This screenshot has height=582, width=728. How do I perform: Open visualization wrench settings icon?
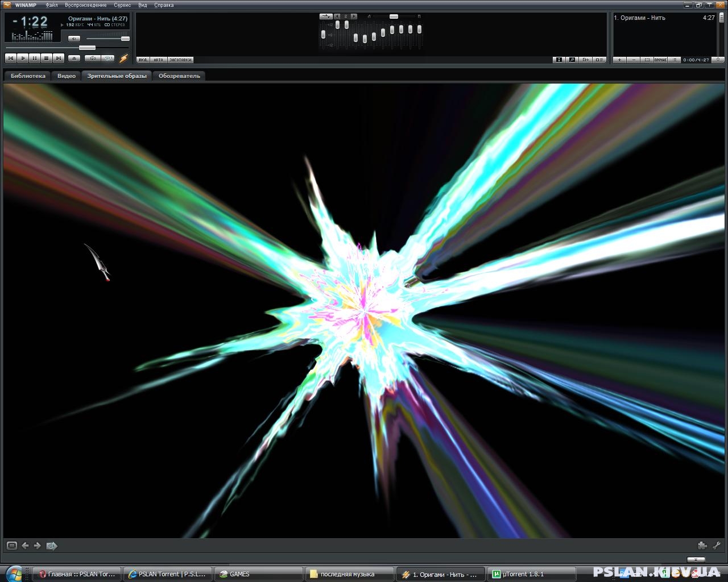717,546
